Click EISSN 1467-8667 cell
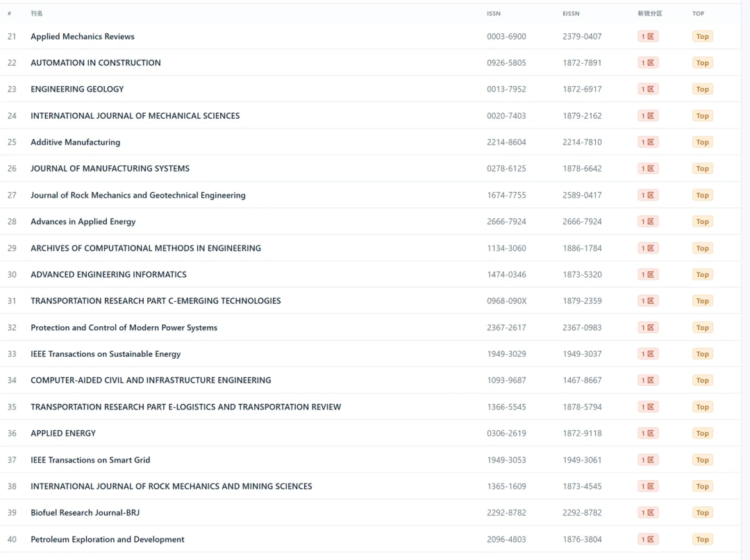This screenshot has width=750, height=560. tap(582, 380)
